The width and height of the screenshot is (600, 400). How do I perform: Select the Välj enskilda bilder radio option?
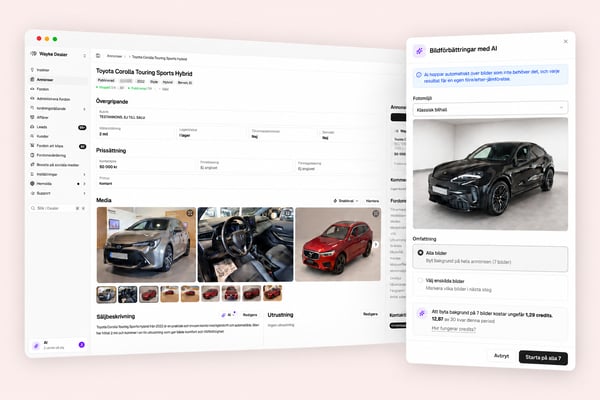coord(420,281)
